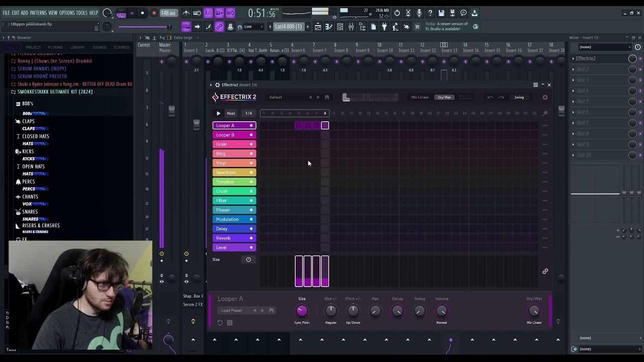
Task: Select the Crush effect row
Action: click(x=234, y=192)
